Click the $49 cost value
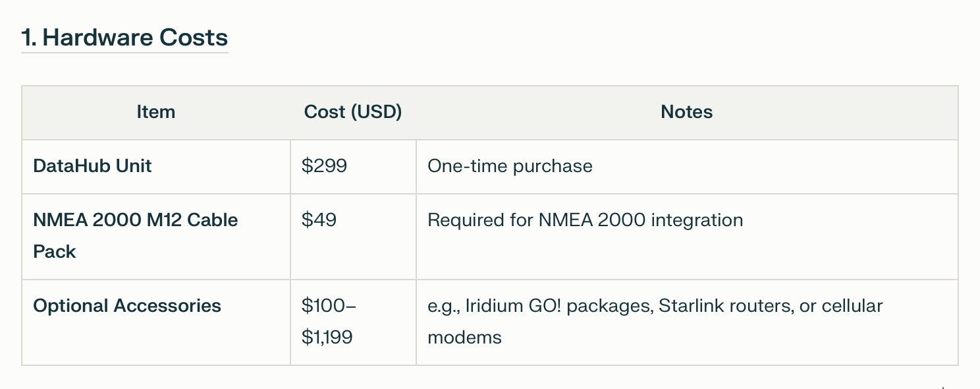This screenshot has width=980, height=389. [x=319, y=220]
